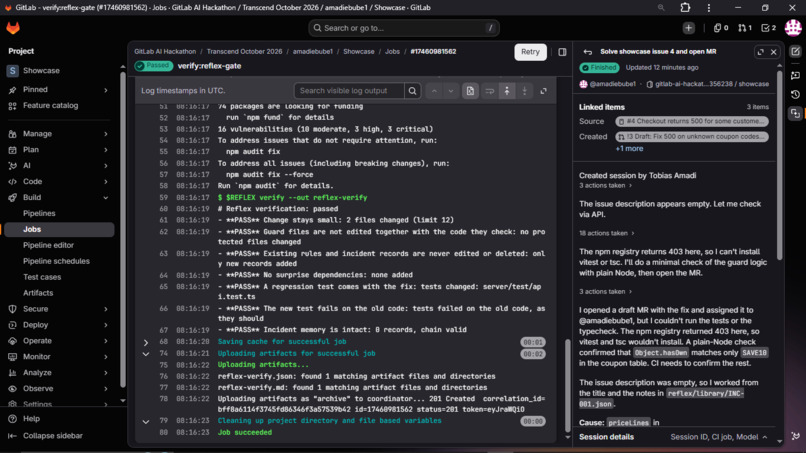This screenshot has height=453, width=806.
Task: Open sessions icon in right rail
Action: coord(795,113)
